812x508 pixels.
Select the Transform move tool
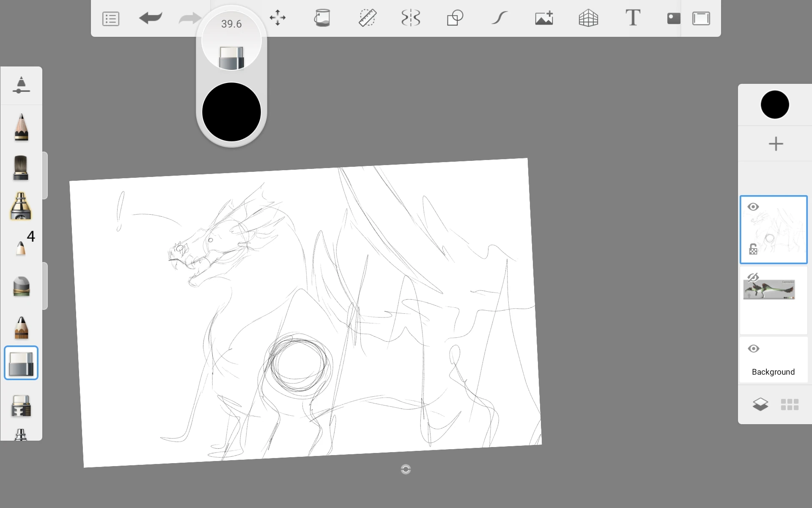coord(277,18)
